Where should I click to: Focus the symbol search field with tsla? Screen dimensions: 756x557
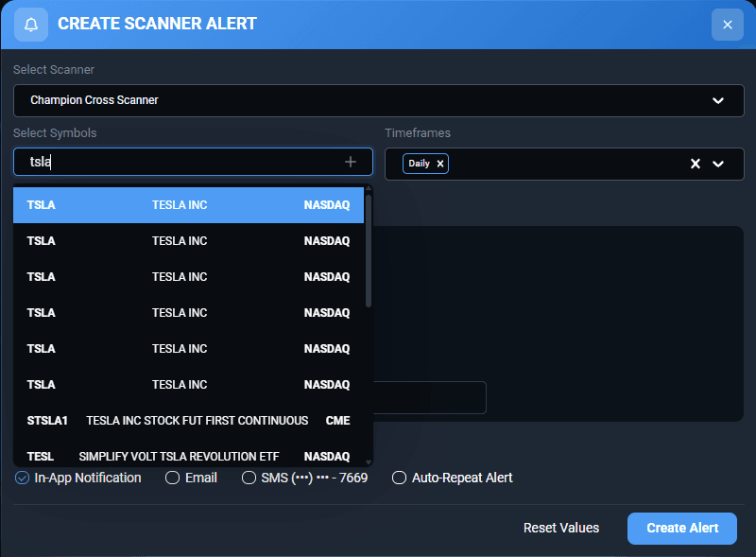[193, 162]
